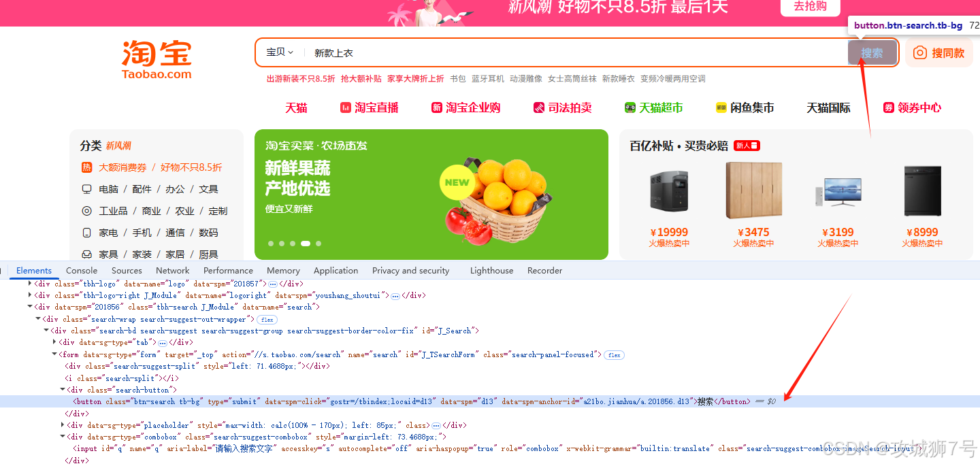Open the 大额消费券 category link

pyautogui.click(x=122, y=167)
